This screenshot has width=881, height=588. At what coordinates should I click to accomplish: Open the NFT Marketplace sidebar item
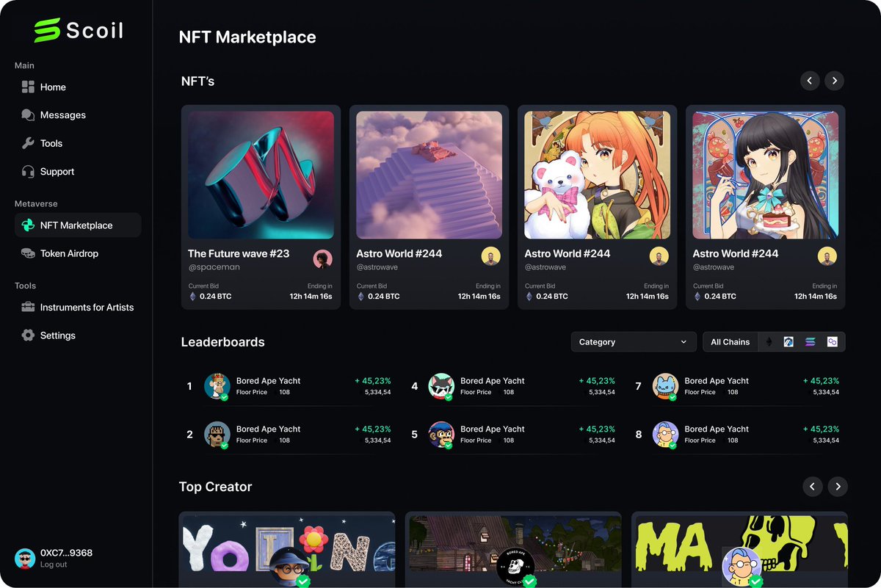[78, 225]
